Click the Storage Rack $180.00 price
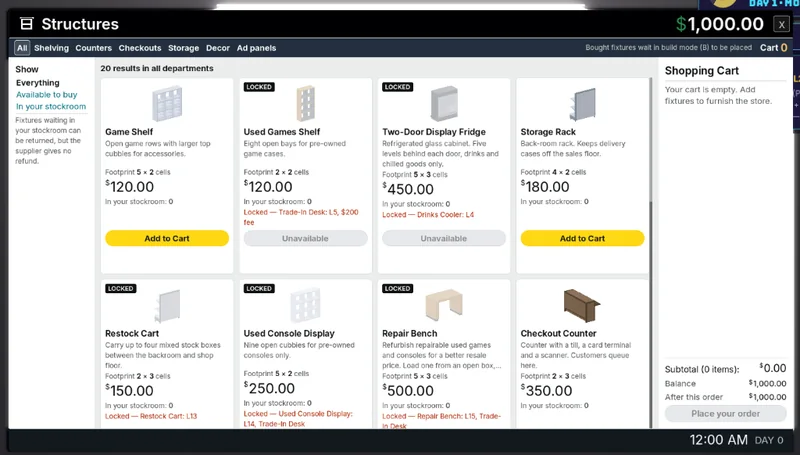This screenshot has width=800, height=455. coord(544,187)
